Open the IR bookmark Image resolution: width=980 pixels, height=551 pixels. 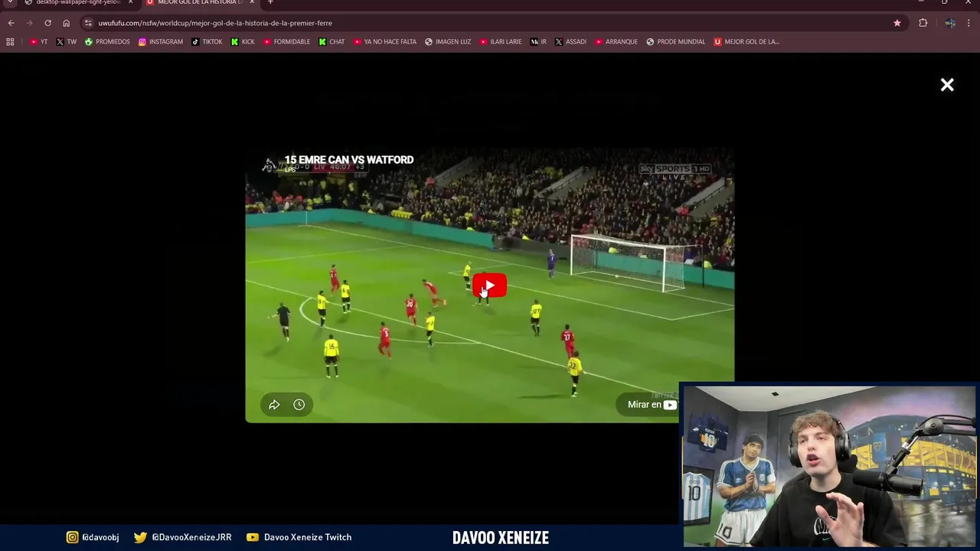click(539, 42)
